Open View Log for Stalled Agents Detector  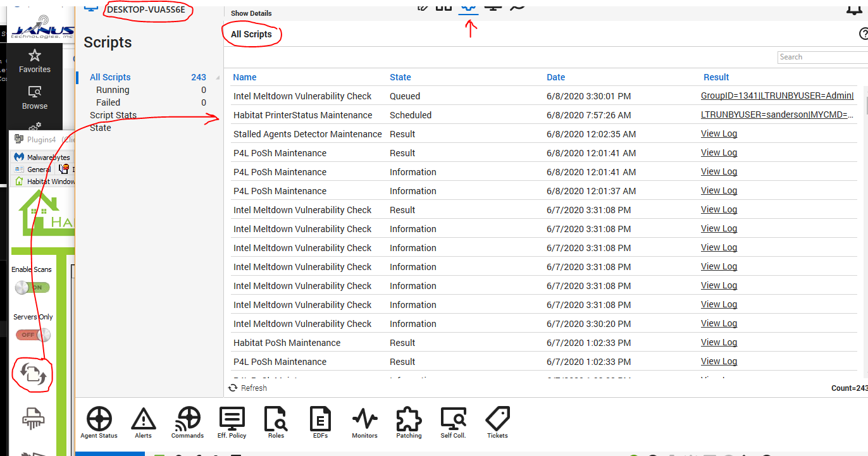[719, 133]
